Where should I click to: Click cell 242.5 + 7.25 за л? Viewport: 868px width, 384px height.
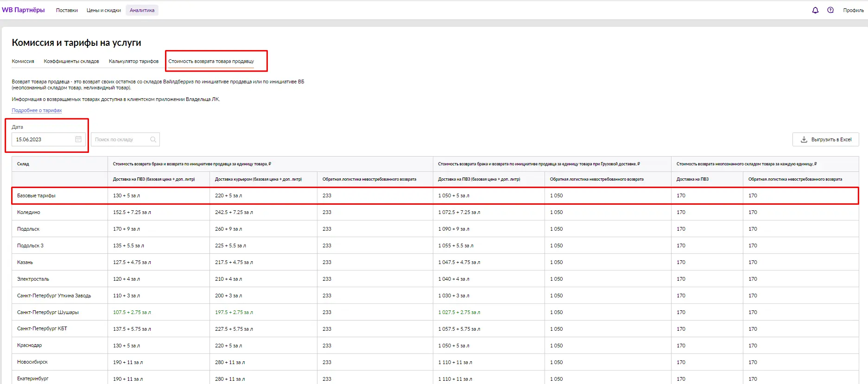[x=234, y=212]
